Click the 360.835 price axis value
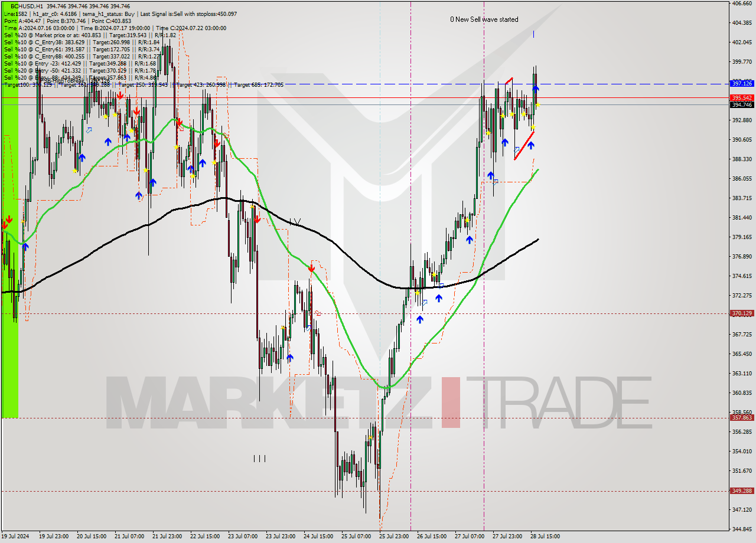The image size is (756, 543). [x=741, y=392]
